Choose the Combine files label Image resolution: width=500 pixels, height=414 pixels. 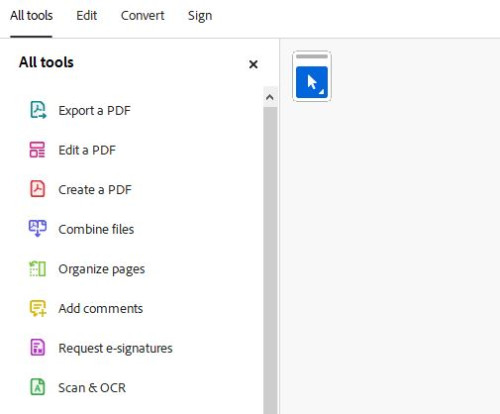pos(96,229)
